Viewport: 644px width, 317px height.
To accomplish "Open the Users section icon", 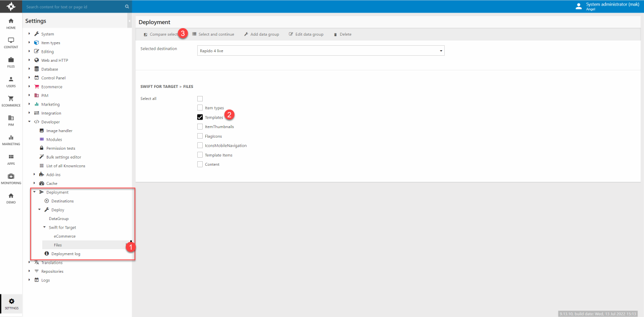I will [x=11, y=81].
